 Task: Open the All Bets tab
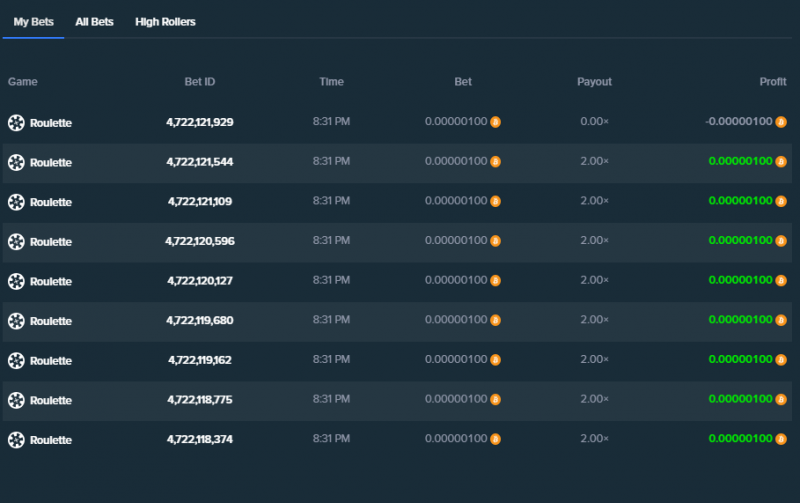[94, 22]
